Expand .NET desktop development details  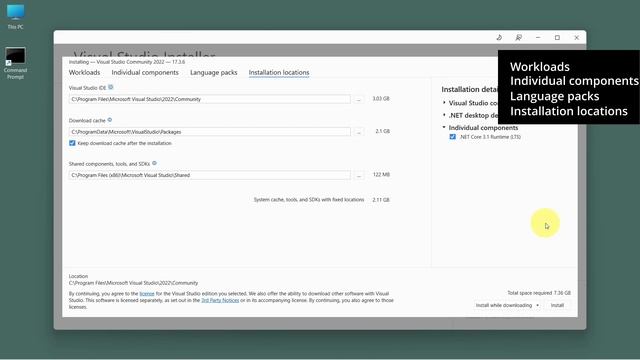(x=444, y=115)
